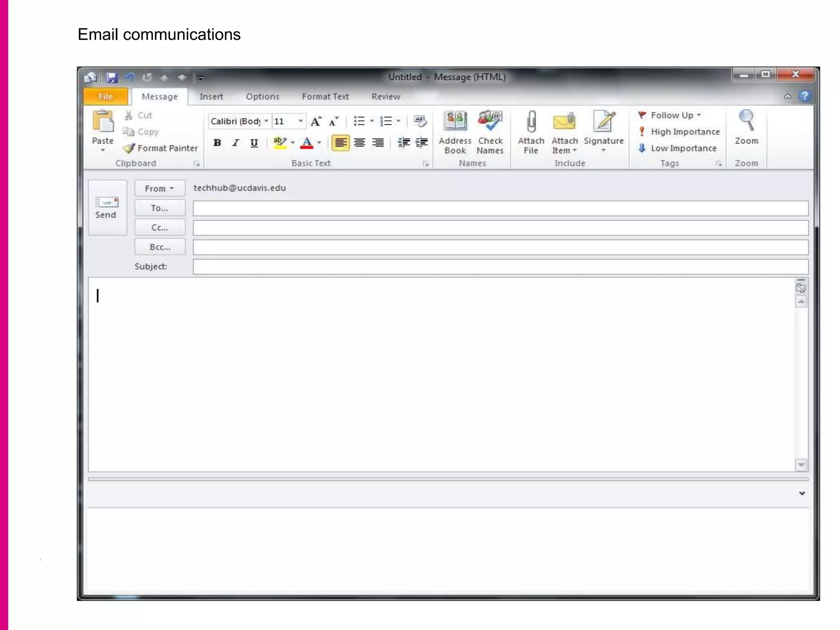Open the Signature dropdown
Image resolution: width=840 pixels, height=630 pixels.
coord(604,150)
